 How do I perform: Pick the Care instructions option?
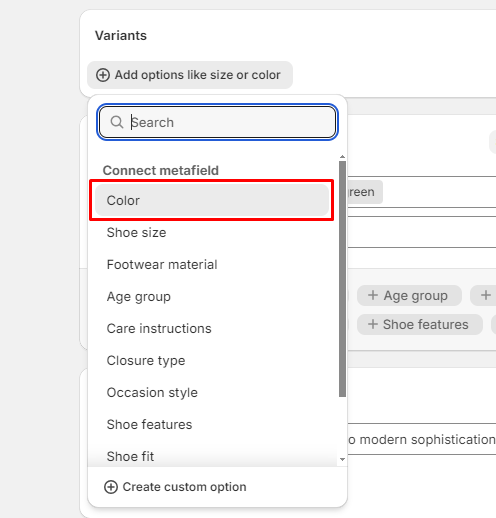click(212, 328)
